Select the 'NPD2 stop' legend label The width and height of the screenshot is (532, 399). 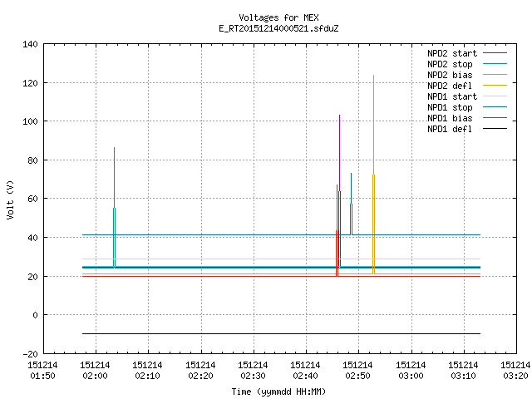tap(450, 64)
